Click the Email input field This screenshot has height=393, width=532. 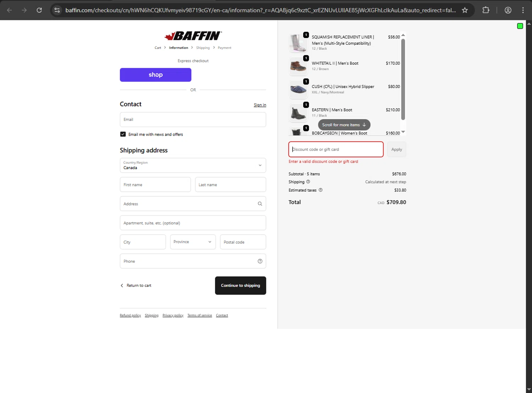pyautogui.click(x=193, y=120)
